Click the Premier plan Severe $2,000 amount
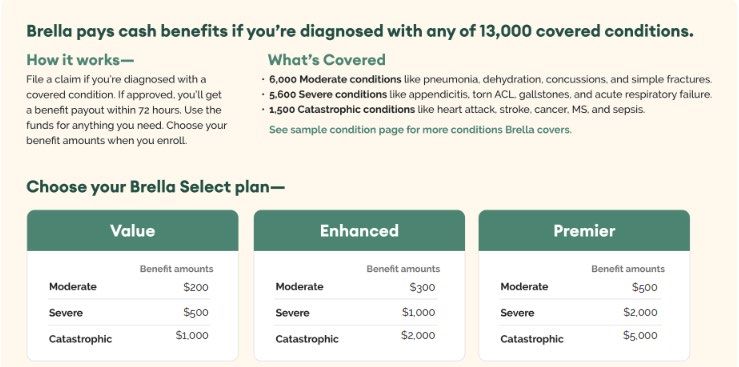 (640, 312)
